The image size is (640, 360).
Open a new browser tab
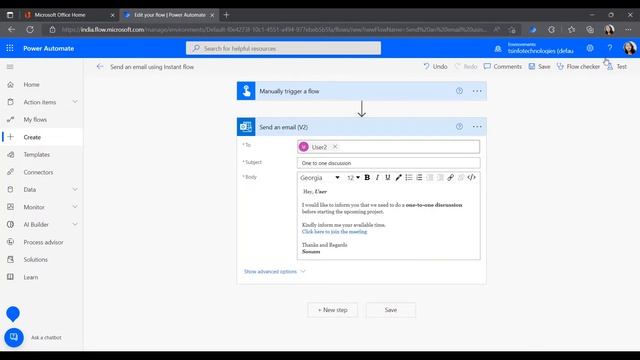tap(226, 15)
